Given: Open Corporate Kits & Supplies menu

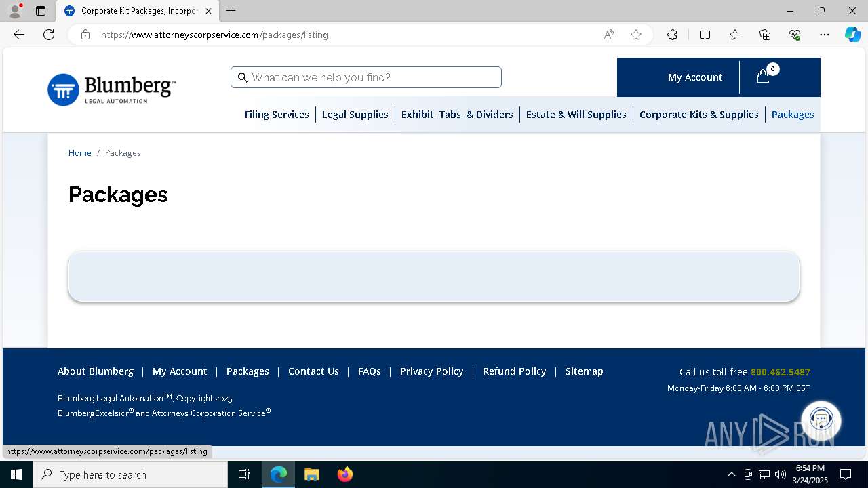Looking at the screenshot, I should pyautogui.click(x=699, y=115).
